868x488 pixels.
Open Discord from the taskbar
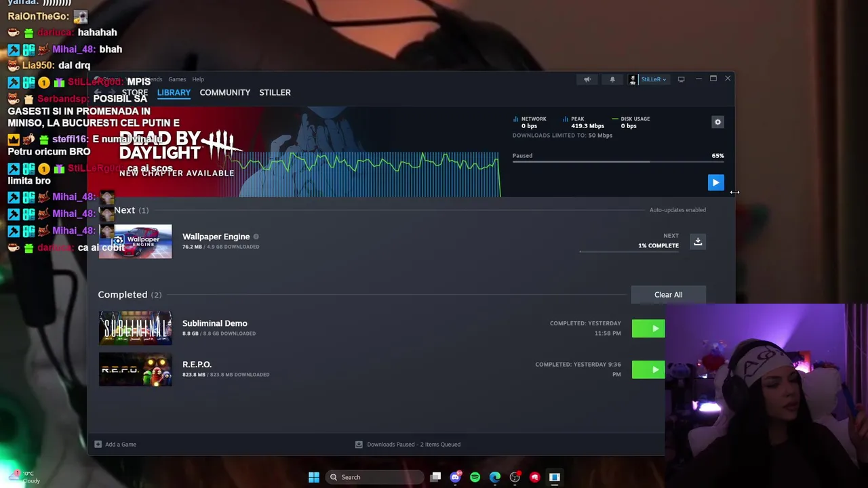[455, 477]
